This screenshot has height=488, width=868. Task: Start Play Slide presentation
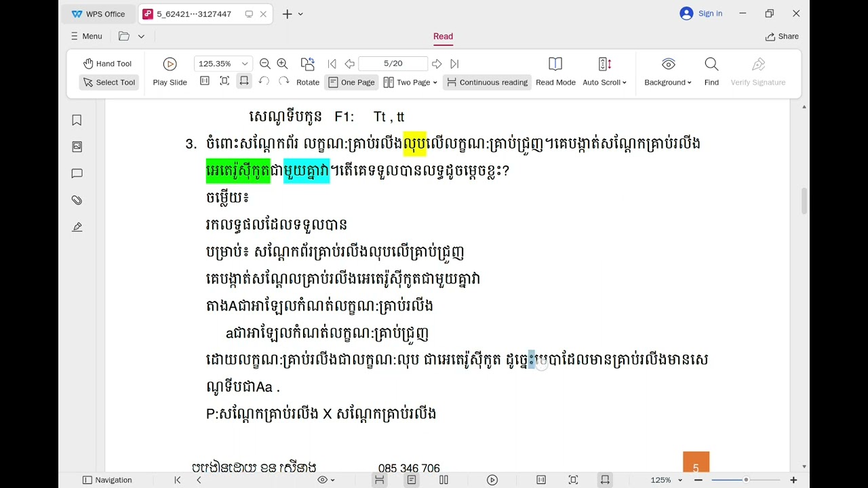point(170,72)
